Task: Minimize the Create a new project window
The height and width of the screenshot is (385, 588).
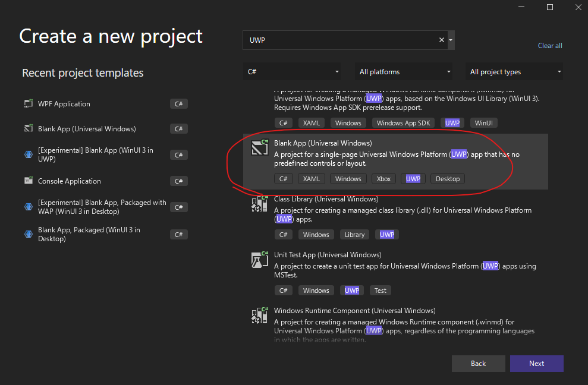Action: (521, 7)
